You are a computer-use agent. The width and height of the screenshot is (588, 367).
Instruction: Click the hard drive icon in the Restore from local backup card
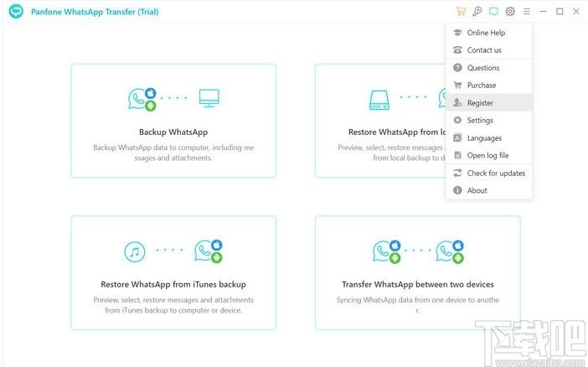(379, 100)
